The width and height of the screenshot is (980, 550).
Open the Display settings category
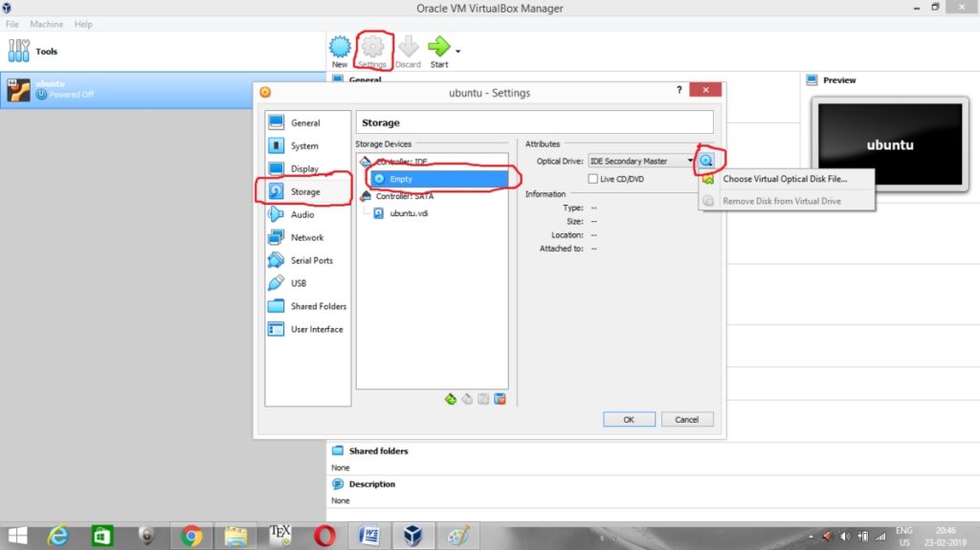pos(307,168)
